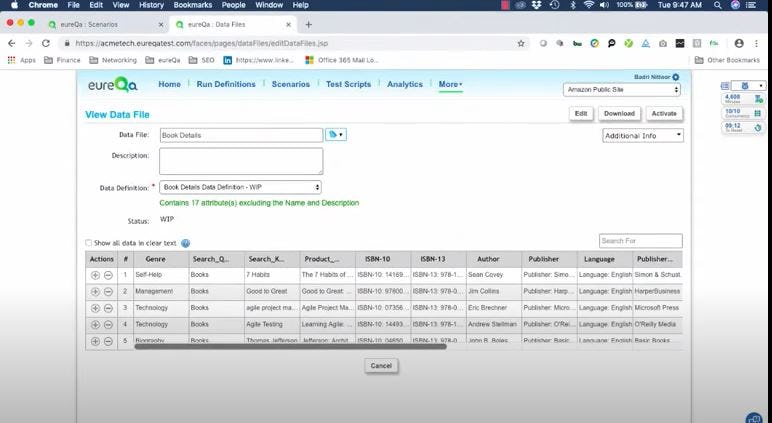Click the Search For input field
772x423 pixels.
tap(641, 241)
